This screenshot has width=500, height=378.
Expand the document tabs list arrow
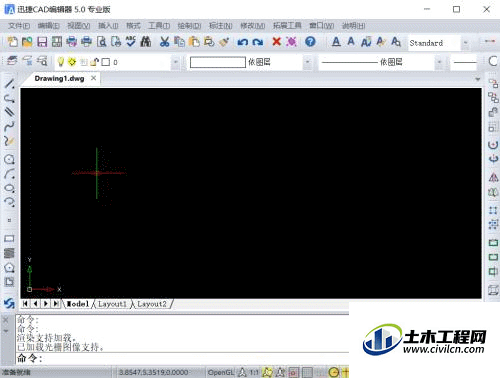coord(478,79)
